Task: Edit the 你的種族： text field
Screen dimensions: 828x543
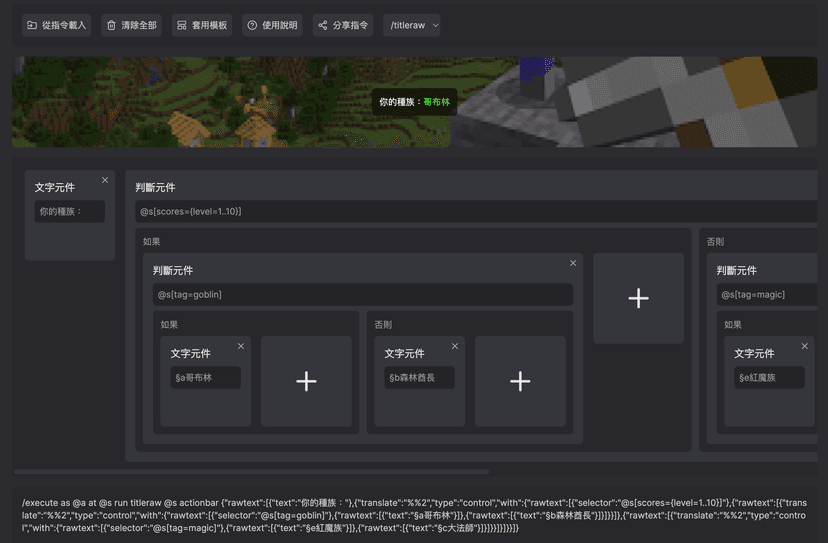Action: (70, 211)
